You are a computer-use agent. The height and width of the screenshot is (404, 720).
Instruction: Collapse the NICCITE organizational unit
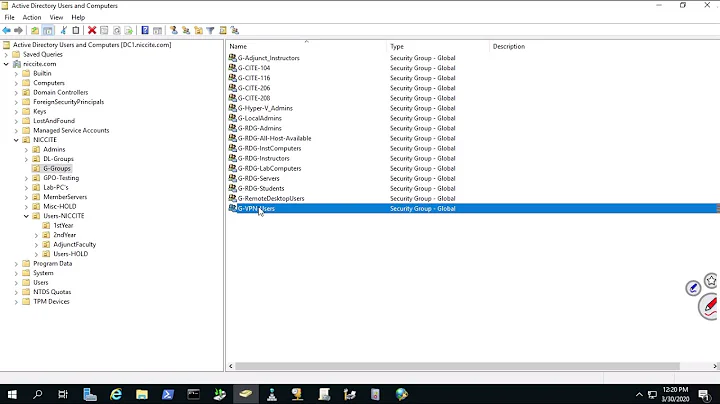coord(16,140)
